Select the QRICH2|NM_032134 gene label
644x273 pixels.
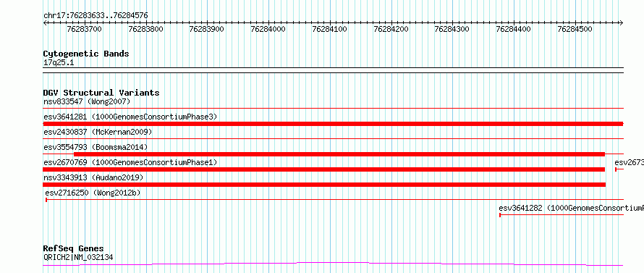pyautogui.click(x=78, y=258)
